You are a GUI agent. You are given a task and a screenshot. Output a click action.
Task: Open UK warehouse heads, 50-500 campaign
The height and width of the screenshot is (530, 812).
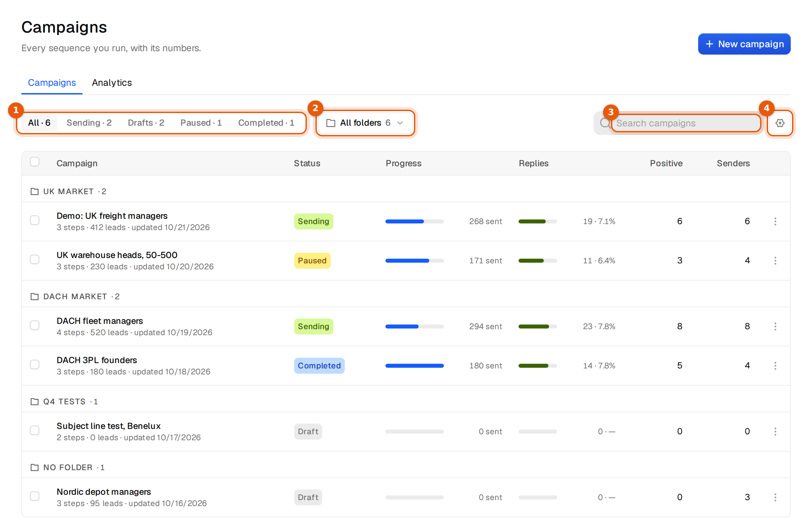pyautogui.click(x=117, y=255)
